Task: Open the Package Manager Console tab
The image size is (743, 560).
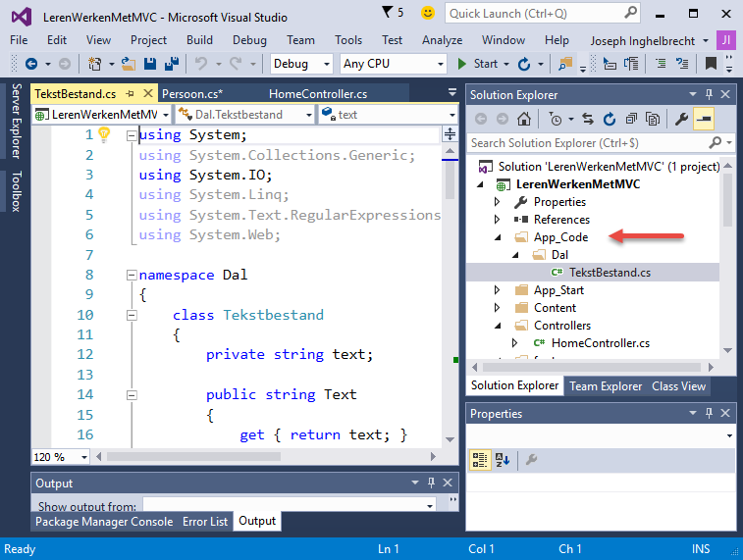Action: (104, 521)
